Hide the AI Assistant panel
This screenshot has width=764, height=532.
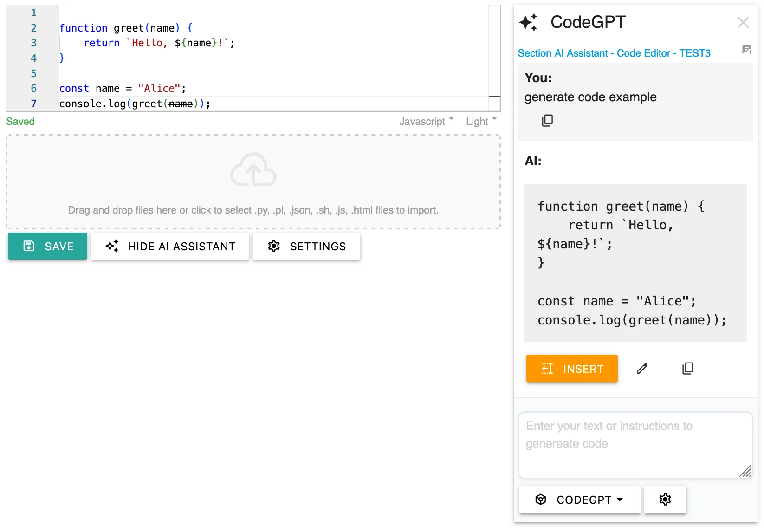(170, 246)
